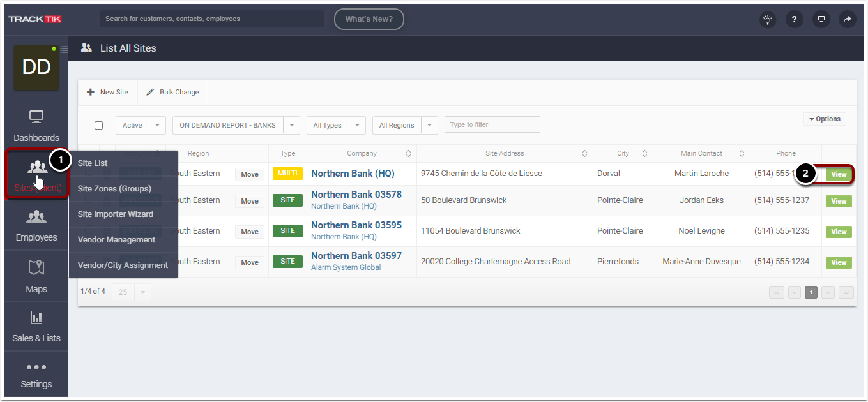
Task: Click Move for Northern Bank 03578
Action: click(x=250, y=201)
